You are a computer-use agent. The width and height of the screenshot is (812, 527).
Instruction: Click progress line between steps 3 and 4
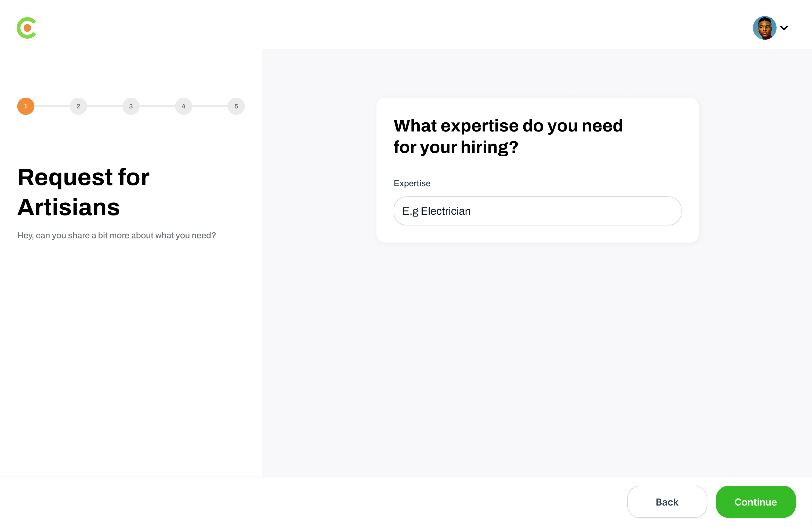[157, 106]
